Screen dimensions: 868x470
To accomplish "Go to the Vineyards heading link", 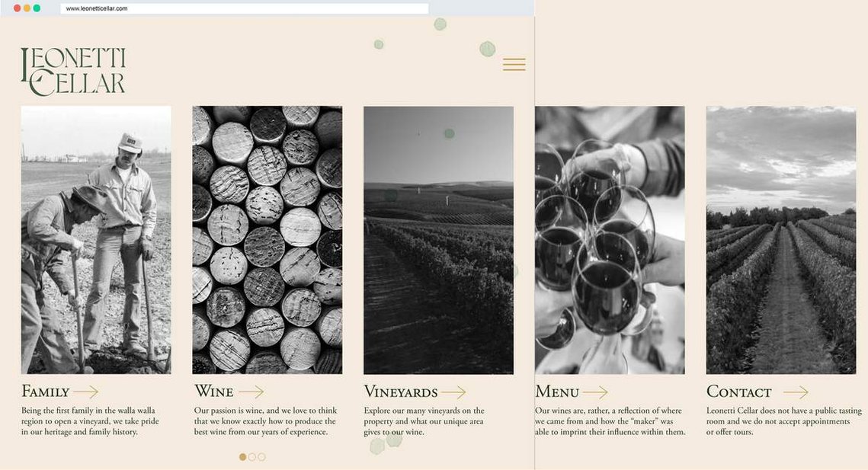I will (x=401, y=392).
